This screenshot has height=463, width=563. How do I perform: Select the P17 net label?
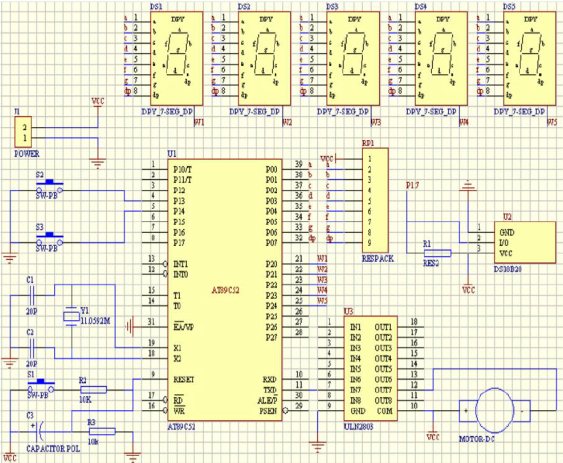click(x=413, y=185)
